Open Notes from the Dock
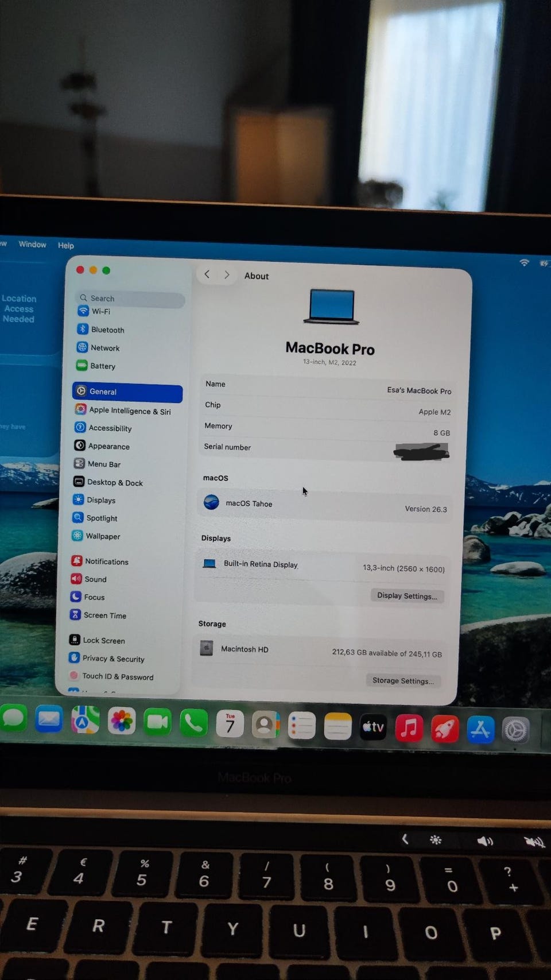Viewport: 551px width, 980px height. click(x=337, y=727)
